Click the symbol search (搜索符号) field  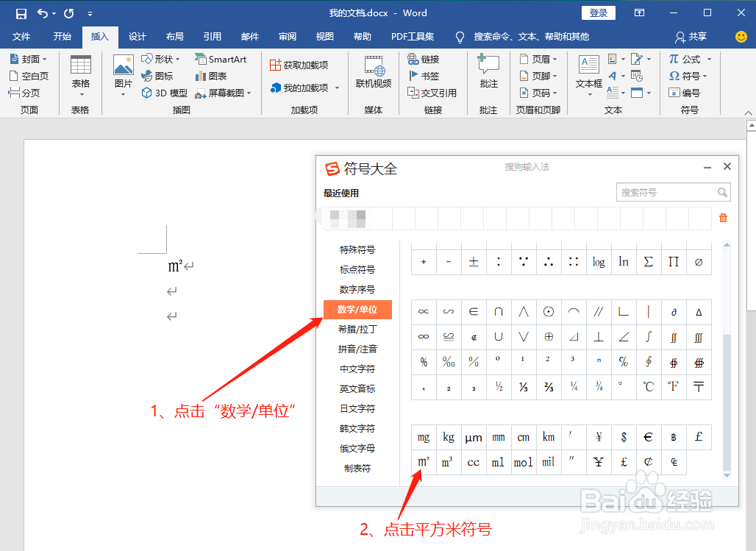click(669, 192)
